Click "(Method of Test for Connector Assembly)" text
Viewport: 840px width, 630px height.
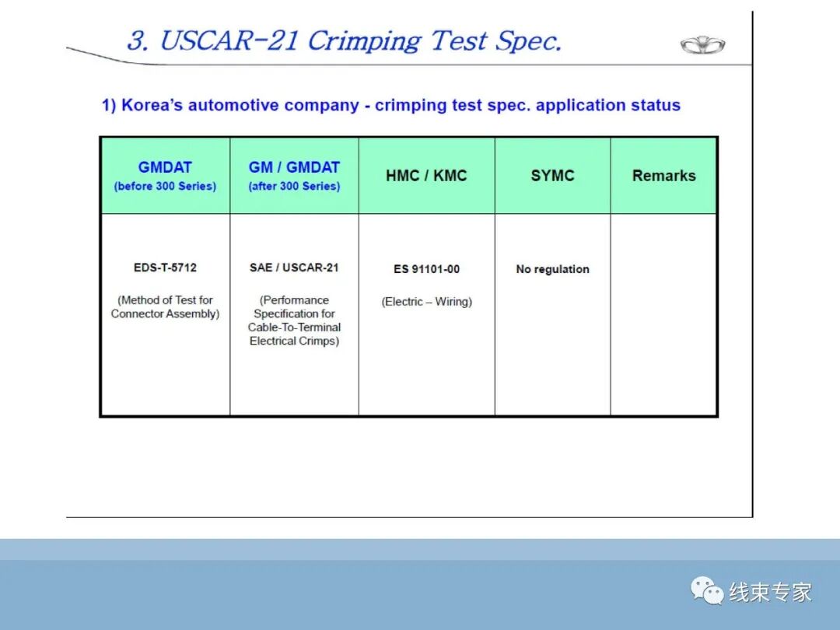165,307
